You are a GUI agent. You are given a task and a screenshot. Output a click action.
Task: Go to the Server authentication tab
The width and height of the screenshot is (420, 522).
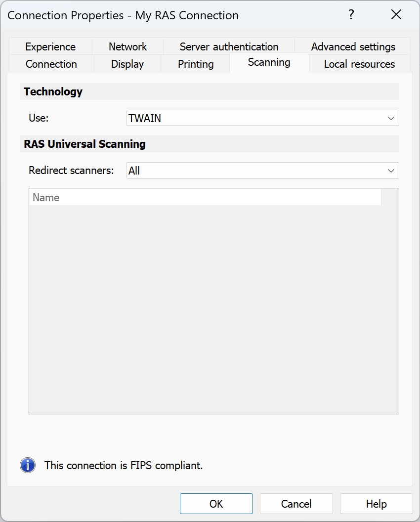tap(229, 46)
